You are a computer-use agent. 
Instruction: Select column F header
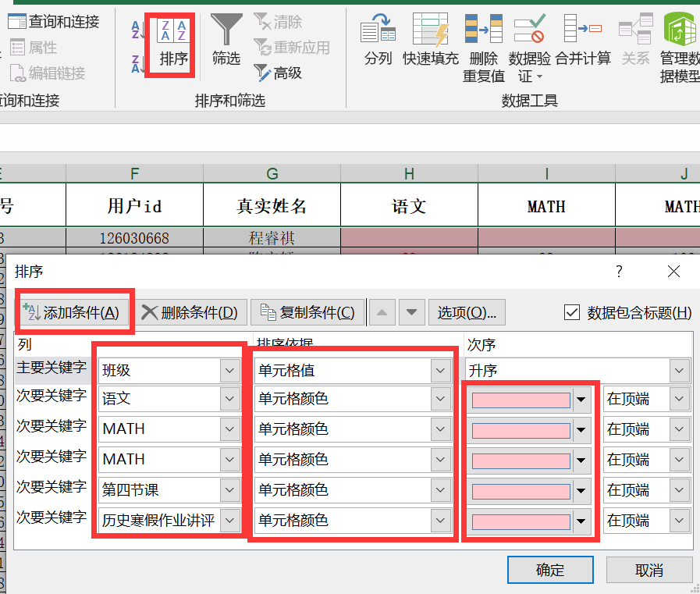tap(134, 173)
